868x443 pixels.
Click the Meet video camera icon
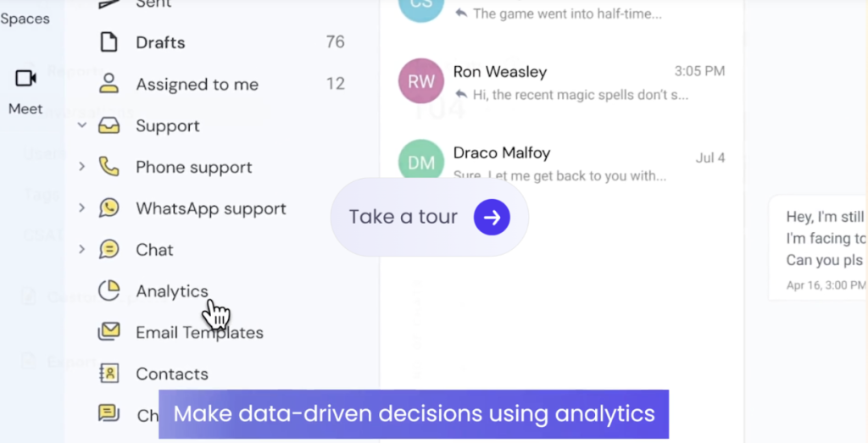point(25,79)
